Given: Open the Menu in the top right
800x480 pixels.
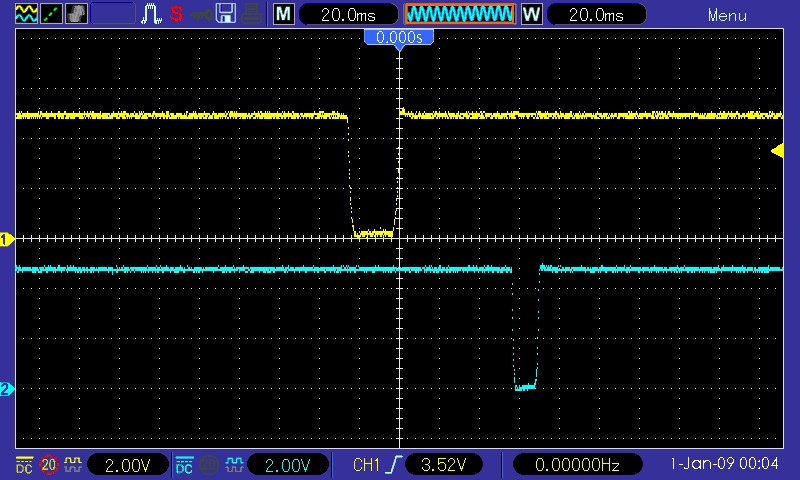Looking at the screenshot, I should point(727,15).
